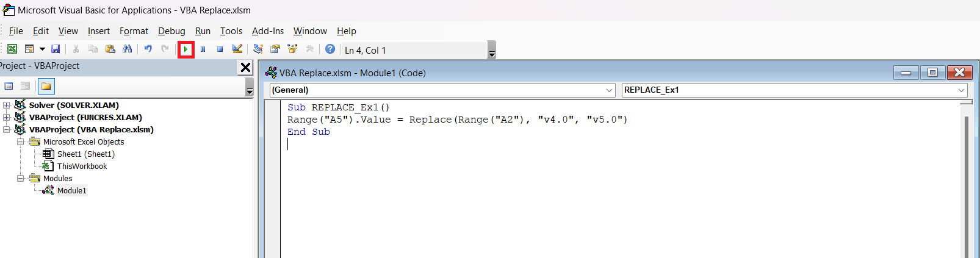Viewport: 980px width, 258px height.
Task: Open Visual Basic Help question mark icon
Action: tap(330, 49)
